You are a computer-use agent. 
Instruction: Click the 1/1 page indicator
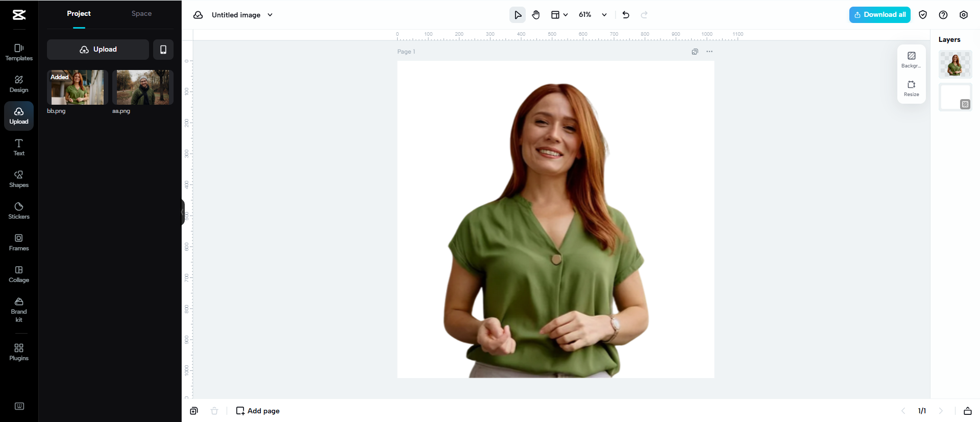click(922, 411)
